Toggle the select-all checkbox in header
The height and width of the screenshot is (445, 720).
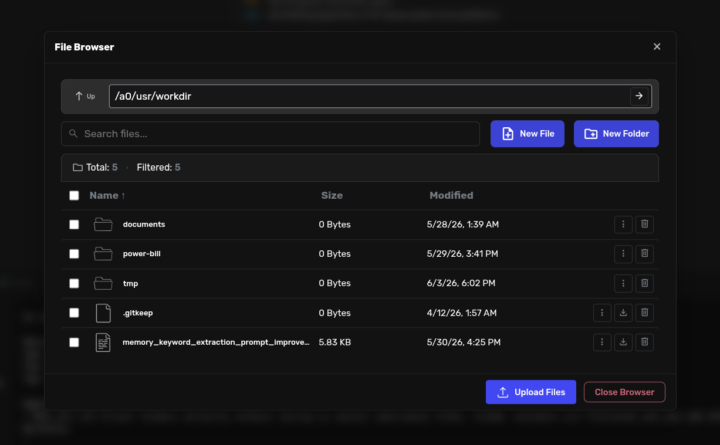pyautogui.click(x=74, y=196)
